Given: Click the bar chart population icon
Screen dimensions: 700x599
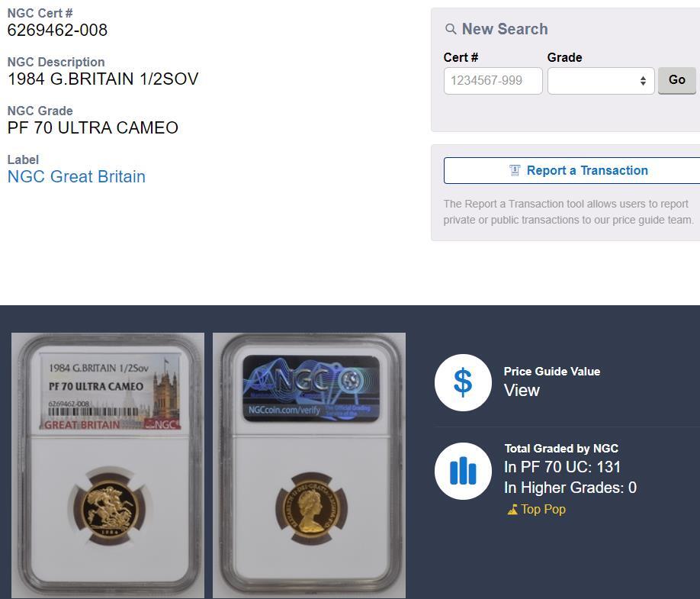Looking at the screenshot, I should (463, 471).
